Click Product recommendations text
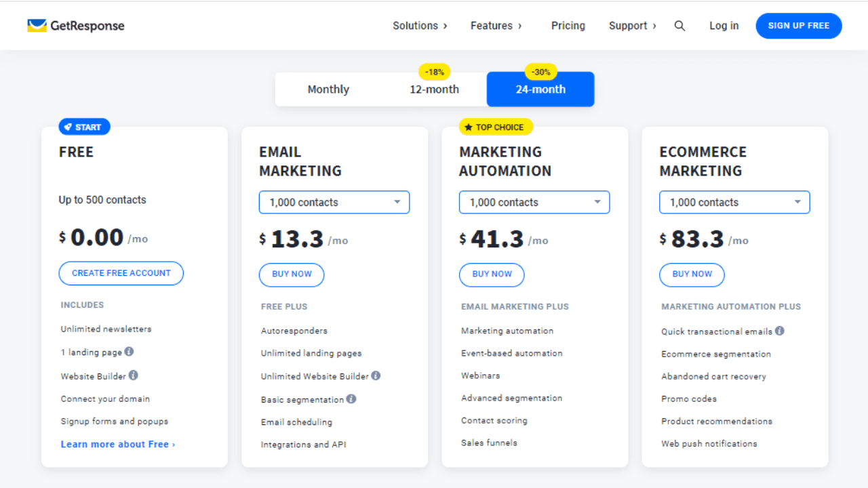The height and width of the screenshot is (488, 868). 717,421
